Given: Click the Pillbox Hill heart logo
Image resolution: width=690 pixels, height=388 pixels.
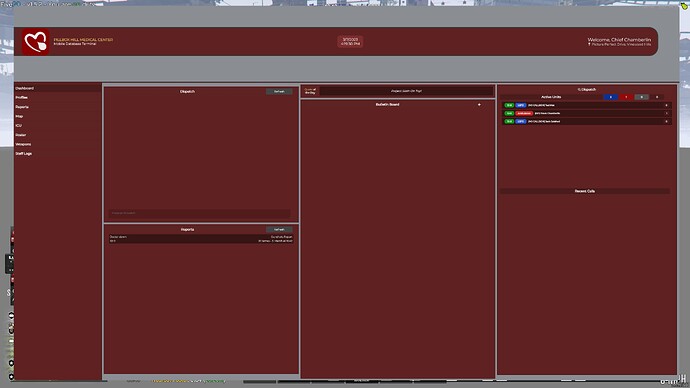Looking at the screenshot, I should click(36, 42).
